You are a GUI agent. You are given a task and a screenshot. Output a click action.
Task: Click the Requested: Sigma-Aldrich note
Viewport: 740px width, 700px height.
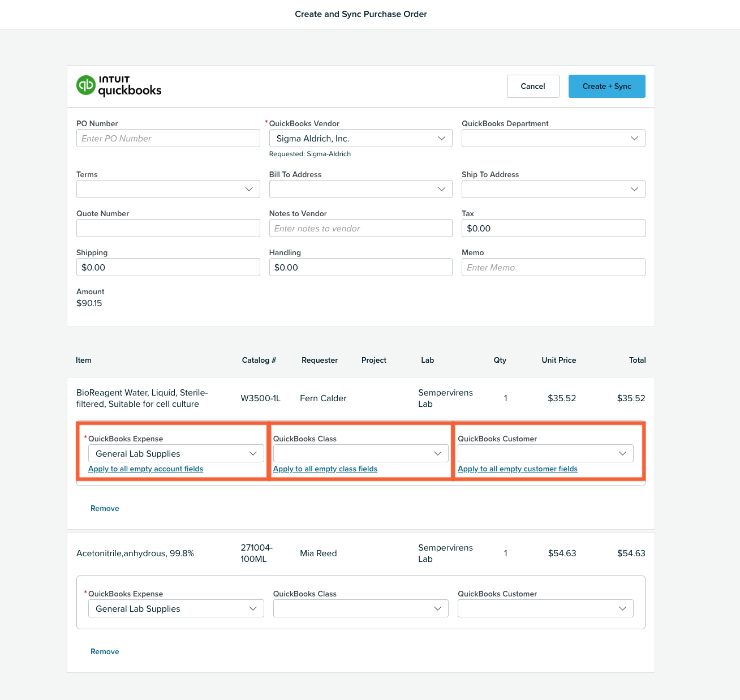point(310,154)
